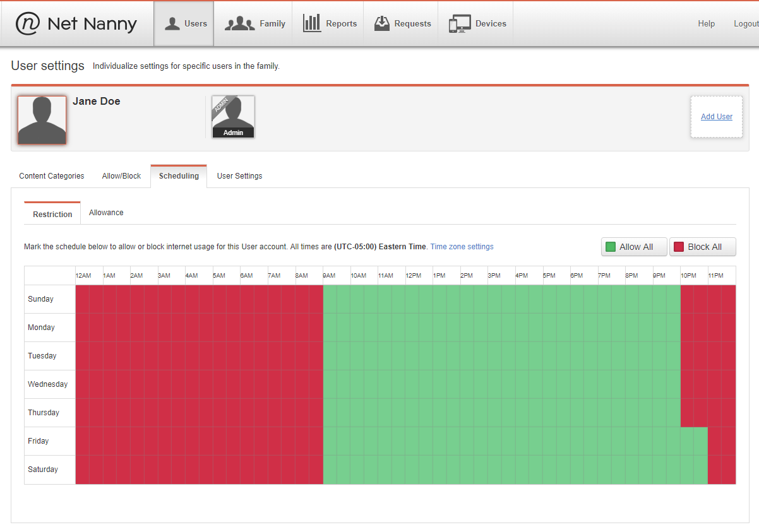This screenshot has width=759, height=532.
Task: Click the Net Nanny logo
Action: [76, 24]
